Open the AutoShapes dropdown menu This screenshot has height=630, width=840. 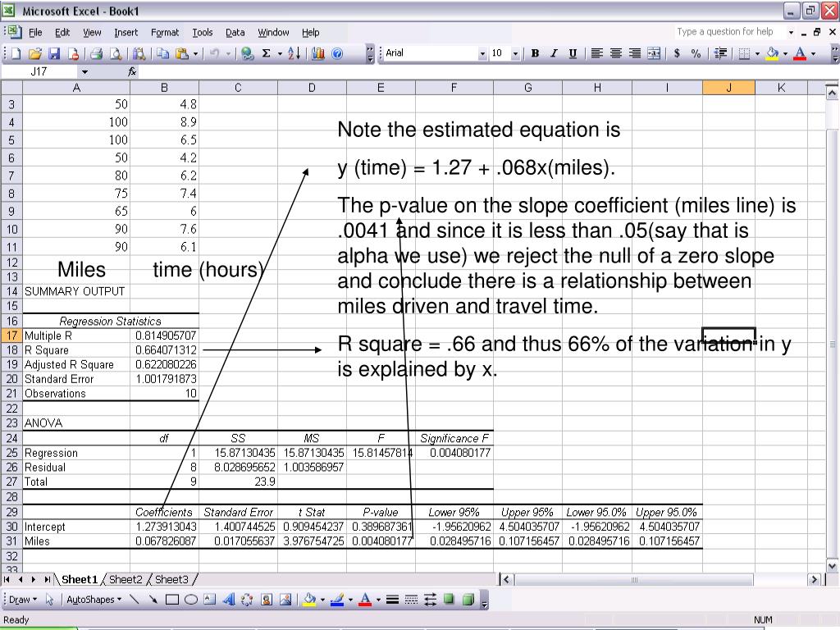pos(94,600)
